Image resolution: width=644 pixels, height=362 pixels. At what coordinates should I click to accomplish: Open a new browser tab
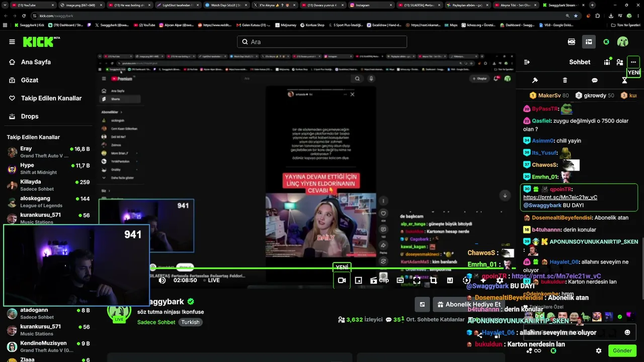[592, 5]
